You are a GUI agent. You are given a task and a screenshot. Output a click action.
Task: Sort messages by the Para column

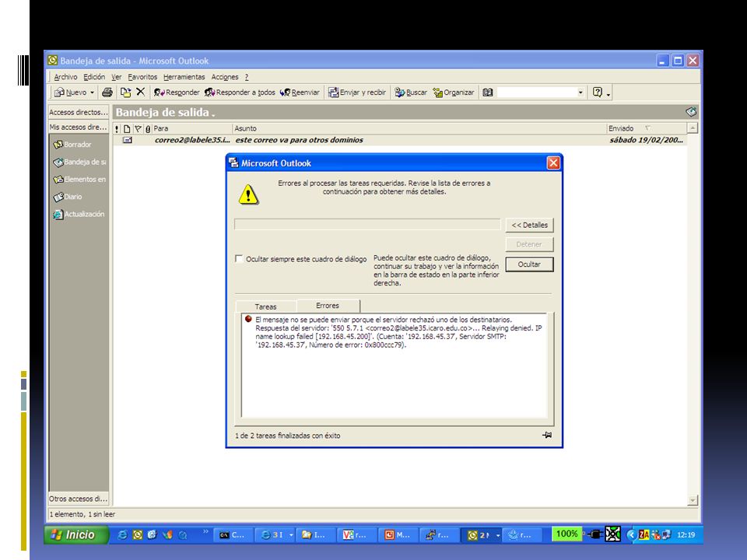point(192,128)
